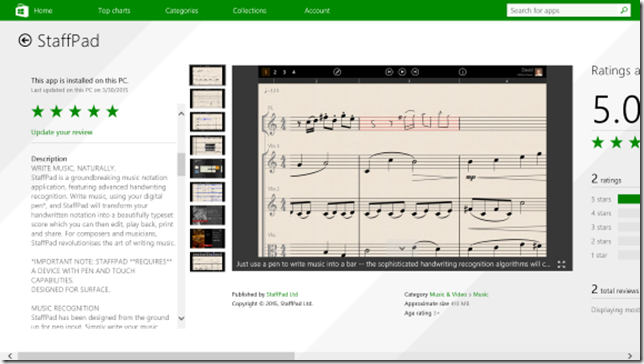Open publisher StaffPad Ltd link

click(282, 294)
